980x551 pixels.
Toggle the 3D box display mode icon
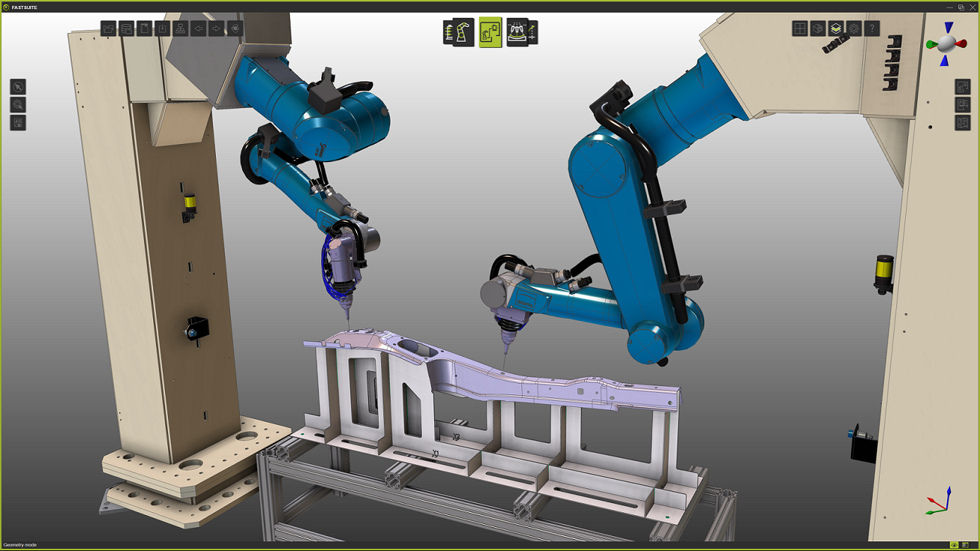pos(818,29)
